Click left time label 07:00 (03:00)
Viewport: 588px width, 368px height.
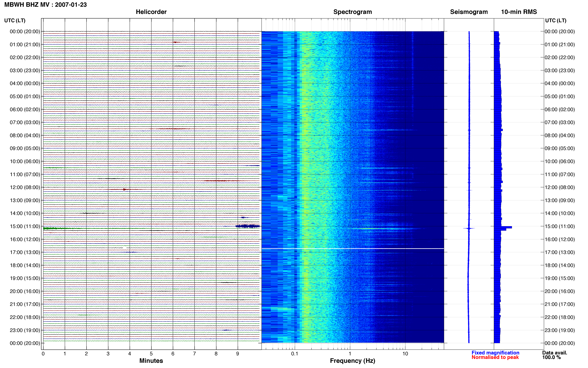[x=25, y=122]
